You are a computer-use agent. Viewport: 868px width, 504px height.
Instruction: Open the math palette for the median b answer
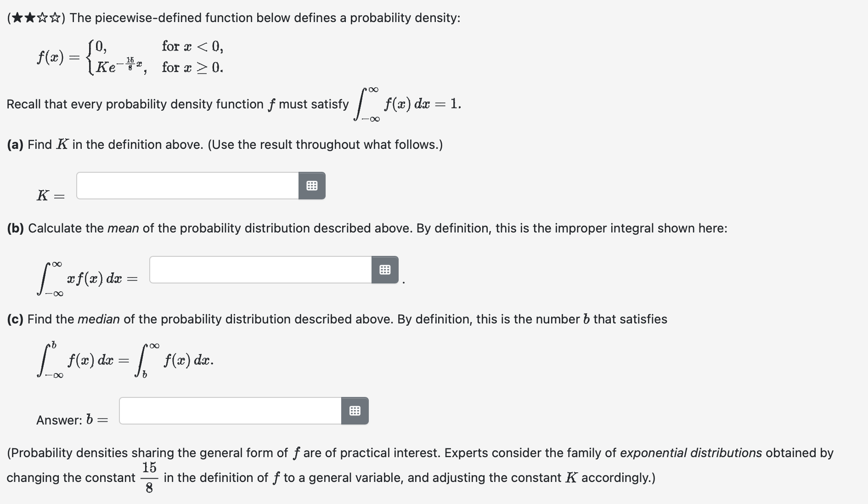(x=355, y=411)
